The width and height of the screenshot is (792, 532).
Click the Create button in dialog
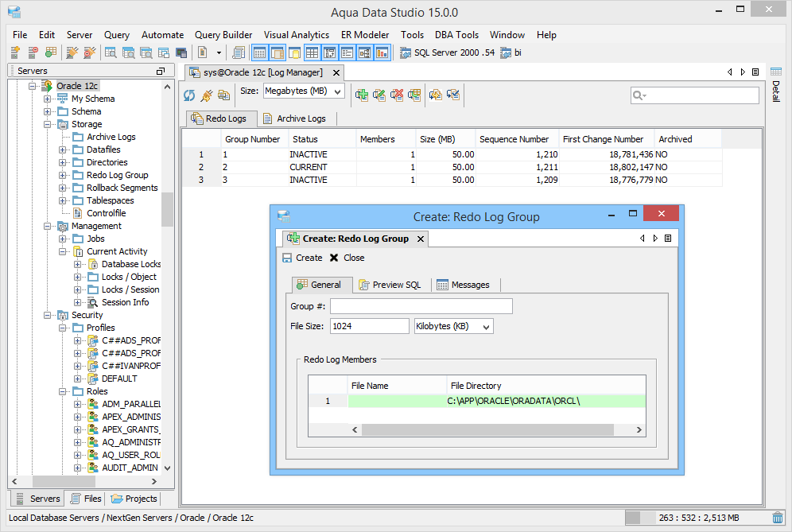click(302, 258)
